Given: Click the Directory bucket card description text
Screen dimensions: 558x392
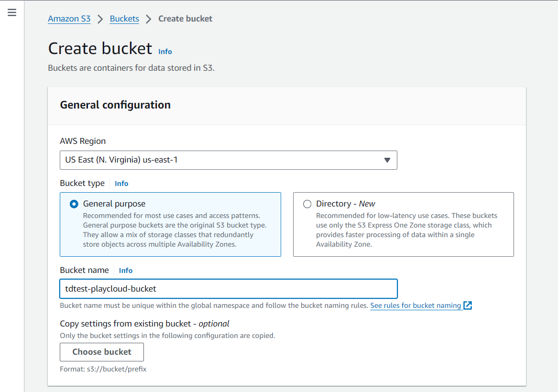Looking at the screenshot, I should point(406,230).
